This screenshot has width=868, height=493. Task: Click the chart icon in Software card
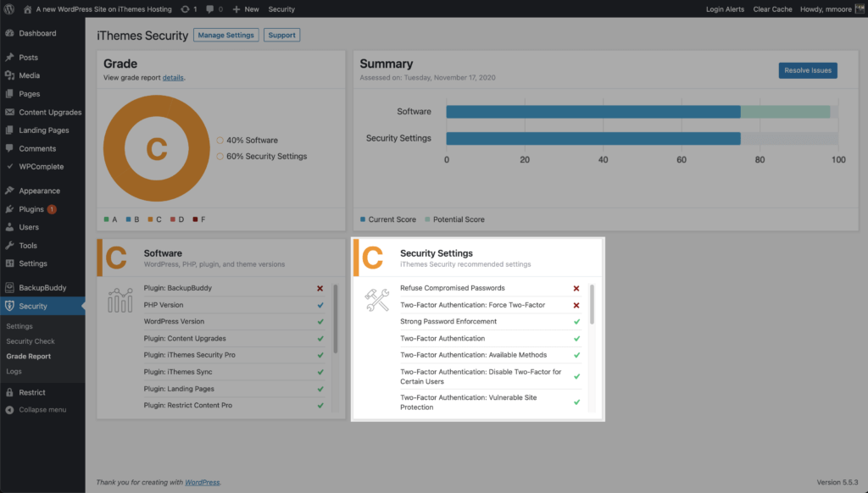[120, 300]
